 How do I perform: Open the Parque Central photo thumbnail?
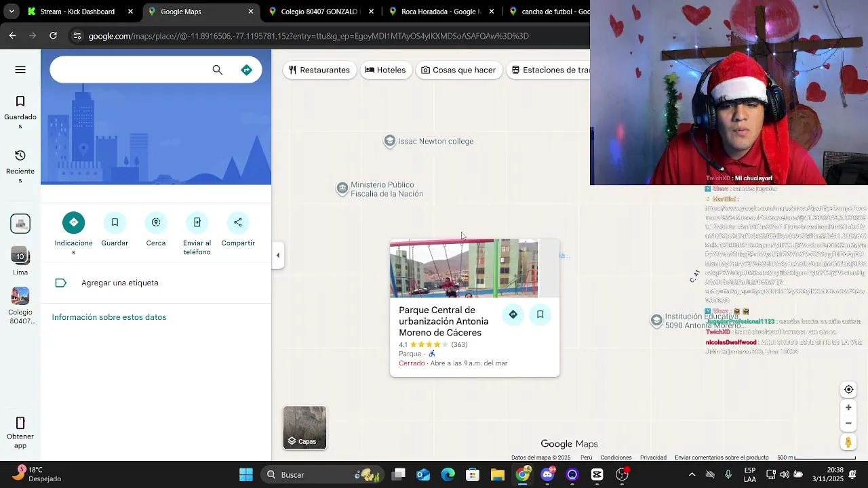(464, 268)
